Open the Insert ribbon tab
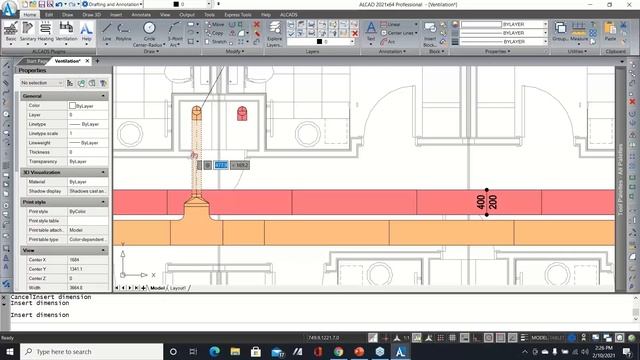This screenshot has width=640, height=360. point(116,15)
